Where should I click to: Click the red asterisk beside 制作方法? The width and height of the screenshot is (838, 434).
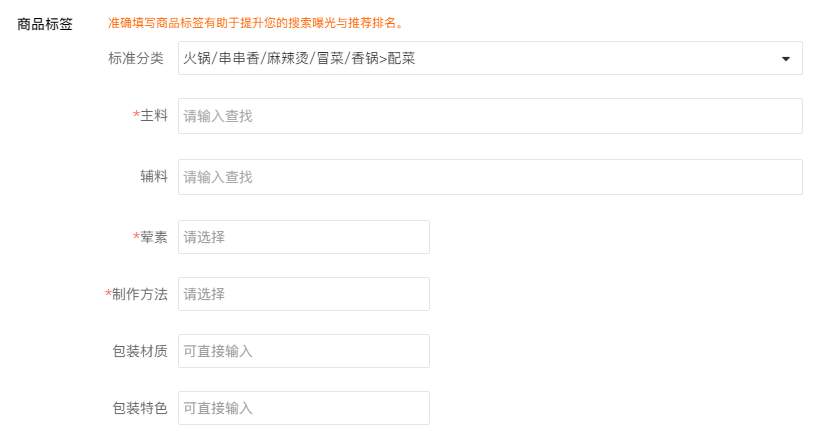[x=108, y=293]
